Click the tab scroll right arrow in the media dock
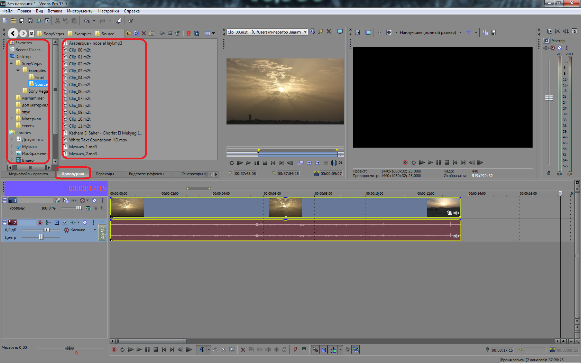Image resolution: width=581 pixels, height=363 pixels. 216,174
